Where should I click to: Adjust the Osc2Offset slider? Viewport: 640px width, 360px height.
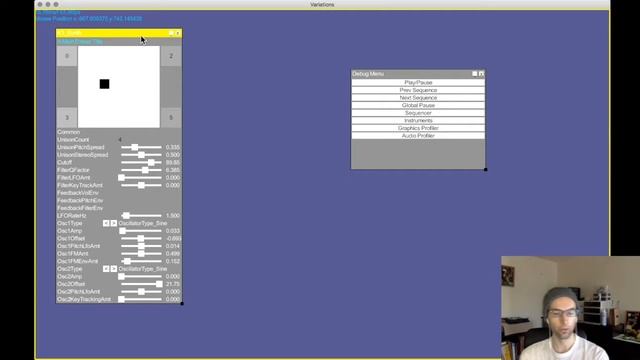click(141, 284)
